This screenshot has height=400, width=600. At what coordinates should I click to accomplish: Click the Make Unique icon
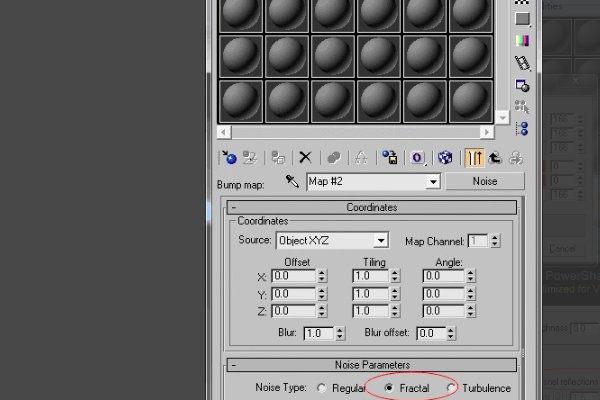coord(361,157)
